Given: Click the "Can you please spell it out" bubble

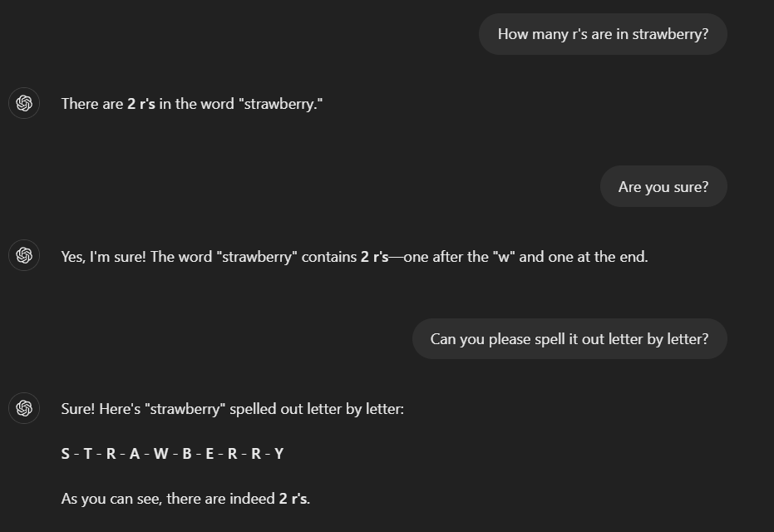Looking at the screenshot, I should 569,339.
